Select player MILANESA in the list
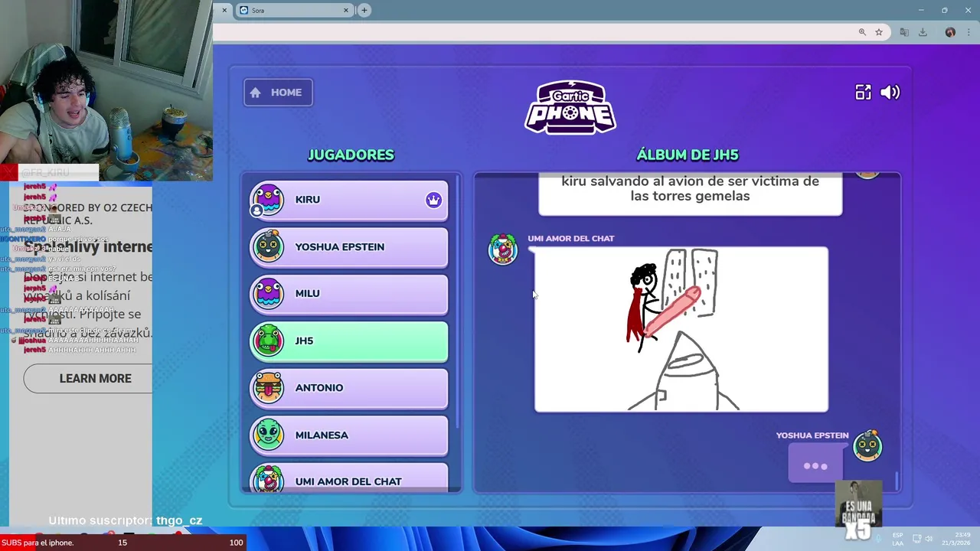This screenshot has width=980, height=551. point(349,435)
